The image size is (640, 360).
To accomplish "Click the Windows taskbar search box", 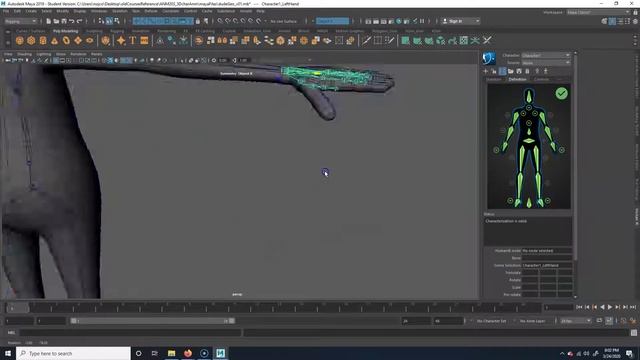I will [x=73, y=353].
